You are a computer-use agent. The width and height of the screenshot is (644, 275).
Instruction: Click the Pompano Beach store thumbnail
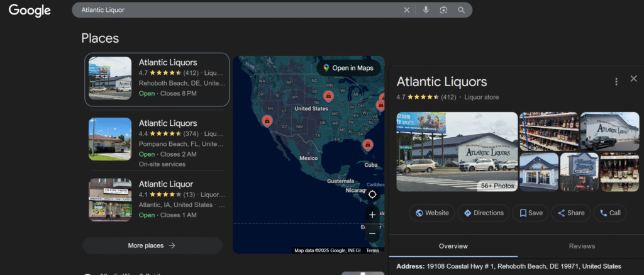(110, 139)
